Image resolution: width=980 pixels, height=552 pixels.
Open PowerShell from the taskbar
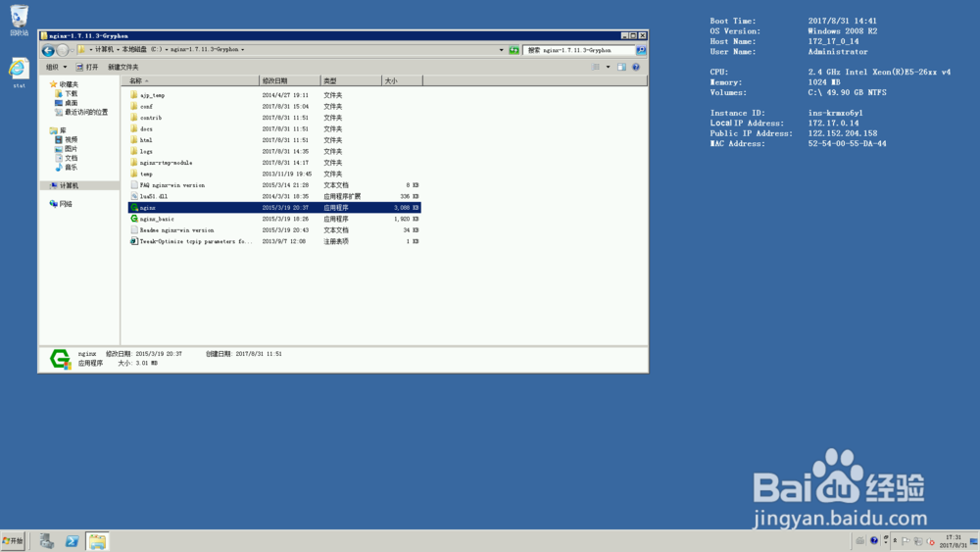point(72,541)
